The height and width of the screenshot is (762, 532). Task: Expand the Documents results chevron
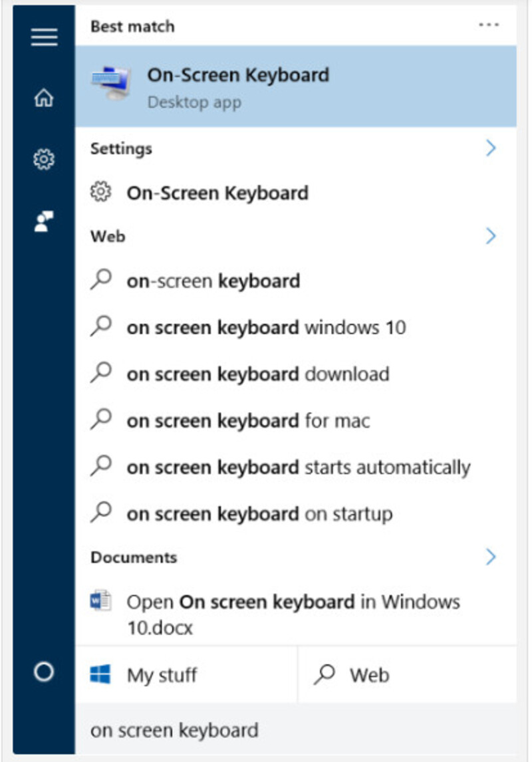[x=491, y=557]
